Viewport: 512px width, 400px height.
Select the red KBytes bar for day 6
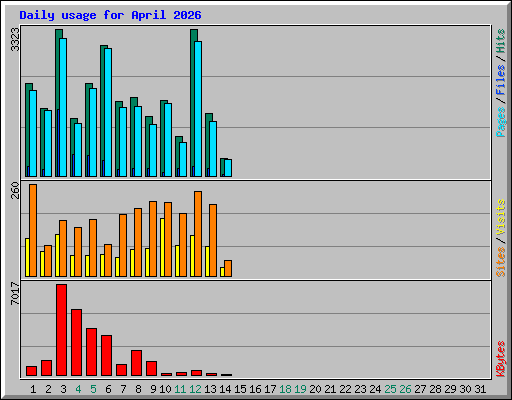click(x=106, y=356)
